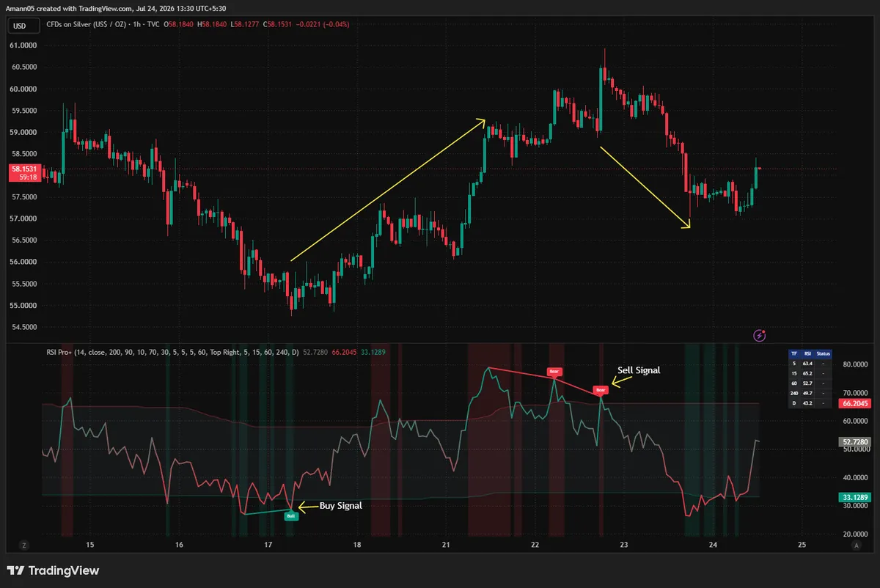The width and height of the screenshot is (880, 588).
Task: Click price axis label 61.0000
Action: click(23, 45)
